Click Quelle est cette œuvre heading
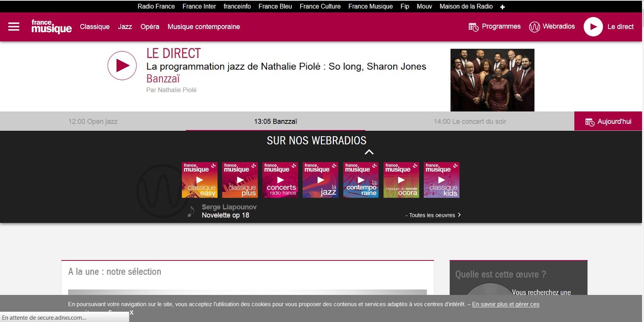The image size is (644, 322). [501, 274]
